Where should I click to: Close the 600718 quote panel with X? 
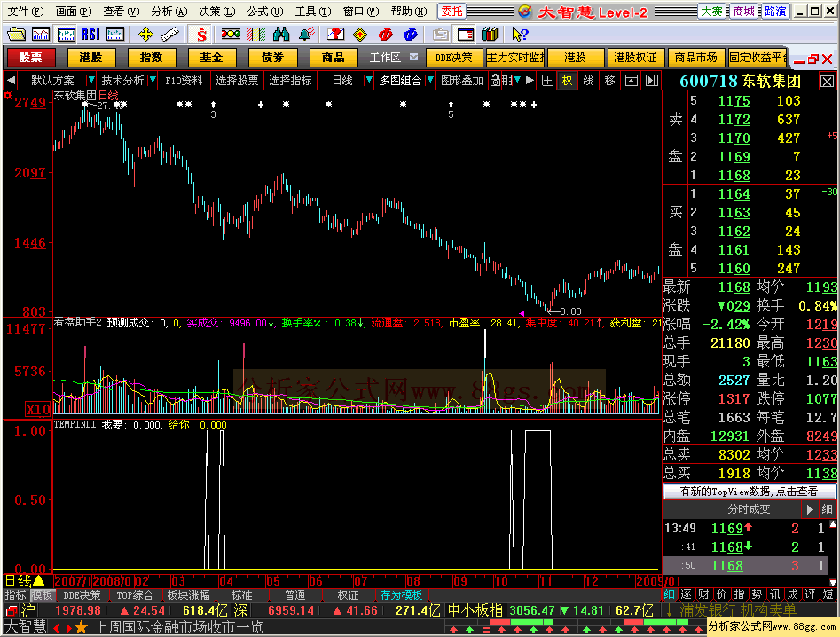point(828,82)
